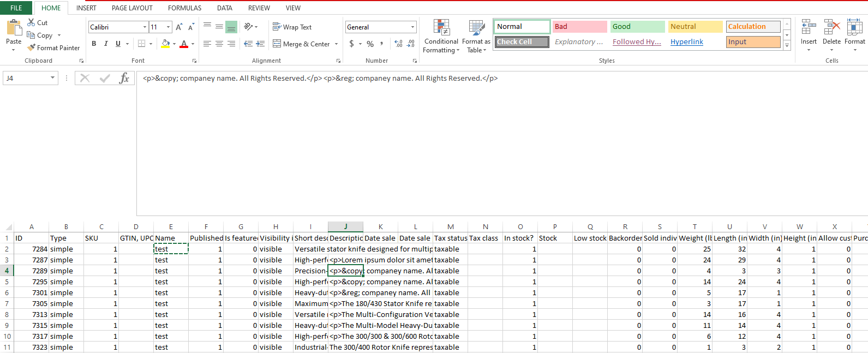Open the Name Box dropdown arrow
Screen dimensions: 868x353
click(52, 78)
